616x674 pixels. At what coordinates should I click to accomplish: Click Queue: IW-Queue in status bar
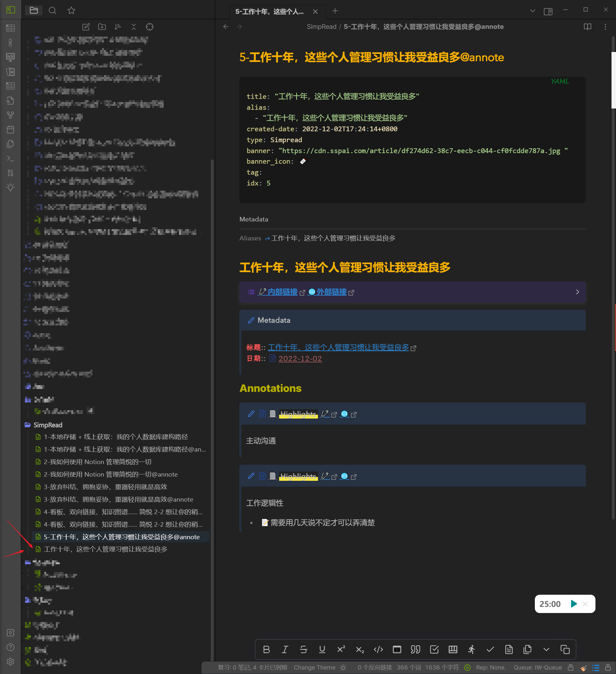pyautogui.click(x=537, y=667)
